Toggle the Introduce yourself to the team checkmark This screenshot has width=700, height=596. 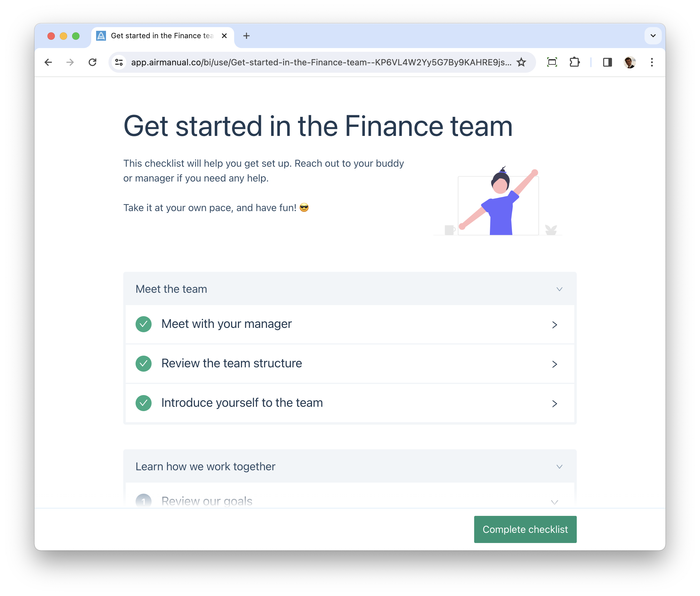coord(144,403)
